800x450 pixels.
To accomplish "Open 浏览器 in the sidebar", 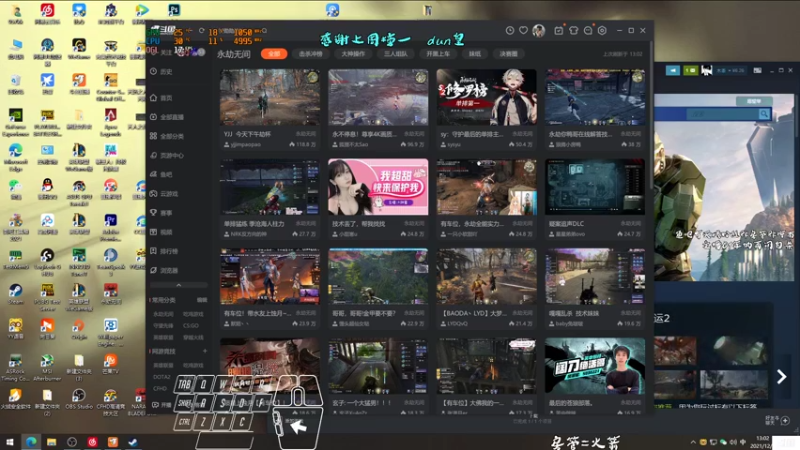I will 164,270.
